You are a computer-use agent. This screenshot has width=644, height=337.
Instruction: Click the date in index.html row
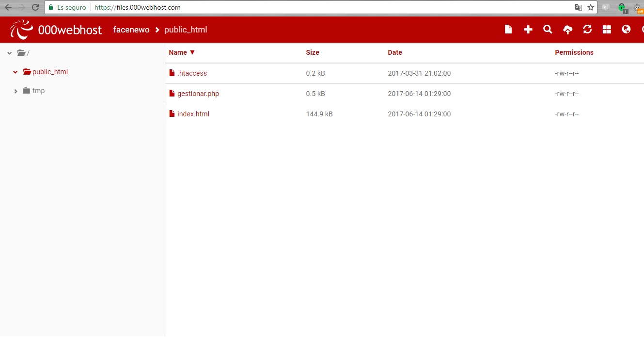419,114
